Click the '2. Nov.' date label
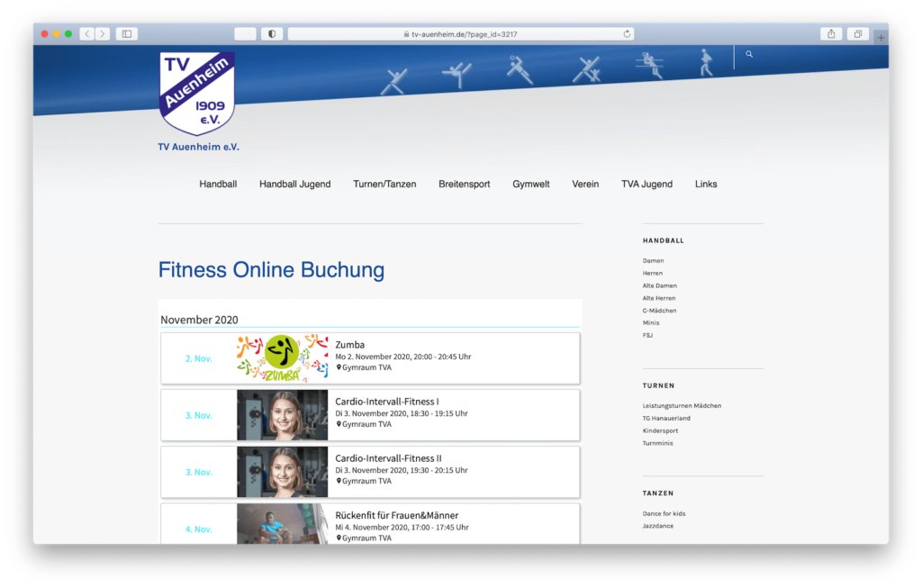The image size is (922, 588). (199, 358)
